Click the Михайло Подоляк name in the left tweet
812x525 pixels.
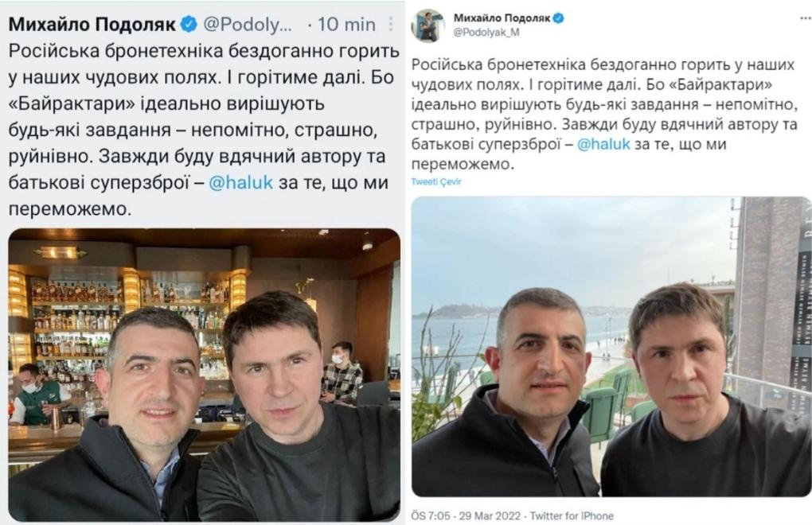point(92,25)
